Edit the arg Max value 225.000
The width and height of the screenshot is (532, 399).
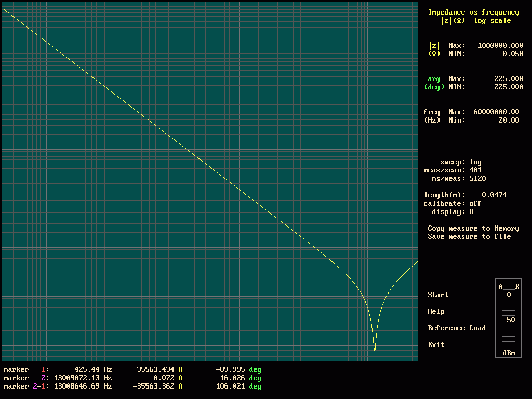(509, 78)
